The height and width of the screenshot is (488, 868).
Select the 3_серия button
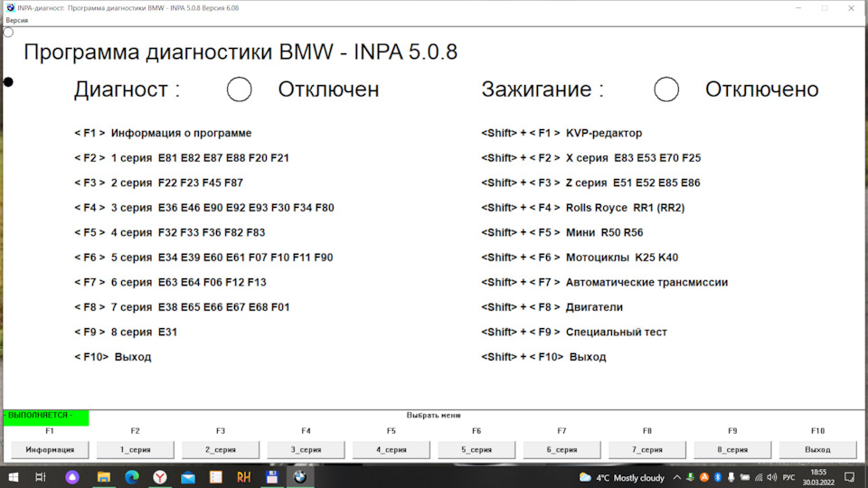pos(307,450)
